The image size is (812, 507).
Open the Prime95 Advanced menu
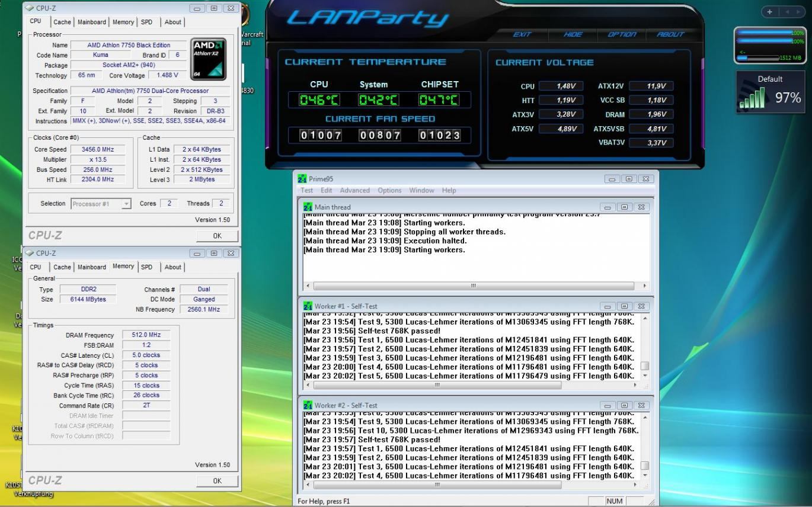tap(355, 190)
